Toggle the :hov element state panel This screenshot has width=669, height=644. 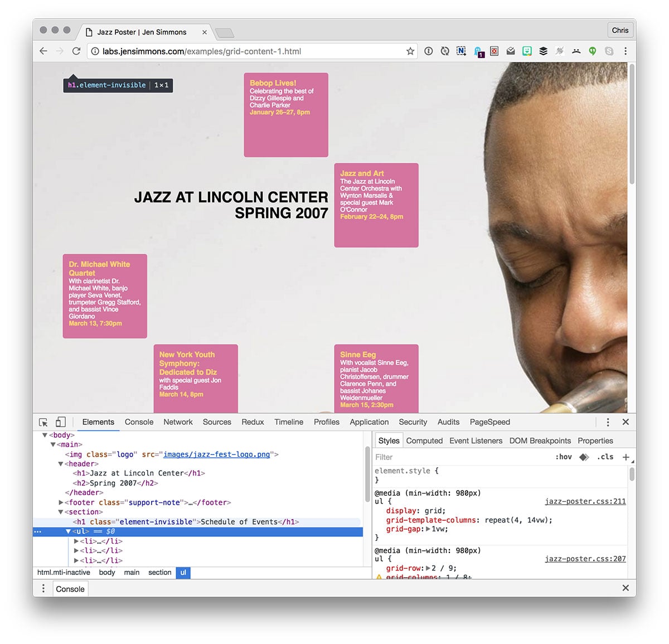(564, 457)
